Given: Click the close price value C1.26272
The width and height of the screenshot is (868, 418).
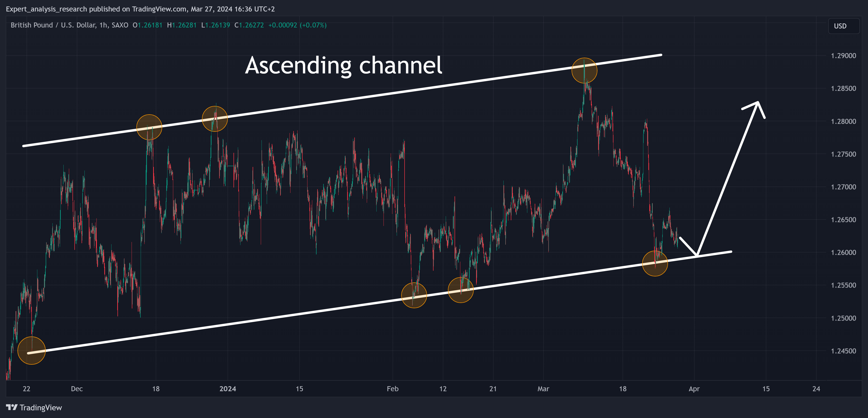Looking at the screenshot, I should click(249, 25).
